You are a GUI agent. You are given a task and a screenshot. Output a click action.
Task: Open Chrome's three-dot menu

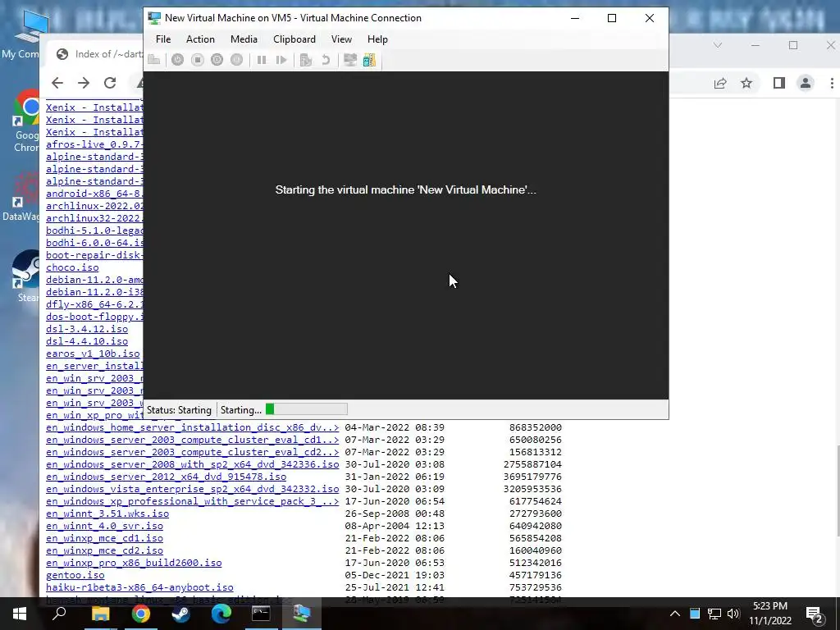click(x=832, y=83)
